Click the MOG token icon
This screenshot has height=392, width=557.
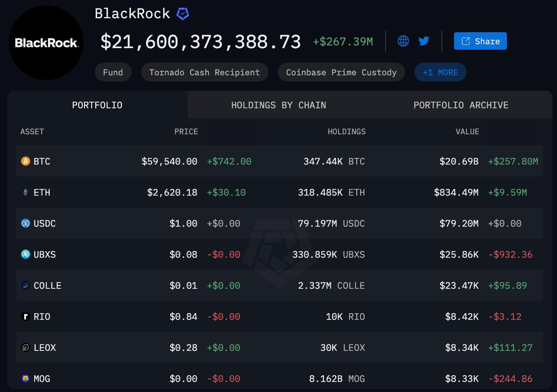26,378
